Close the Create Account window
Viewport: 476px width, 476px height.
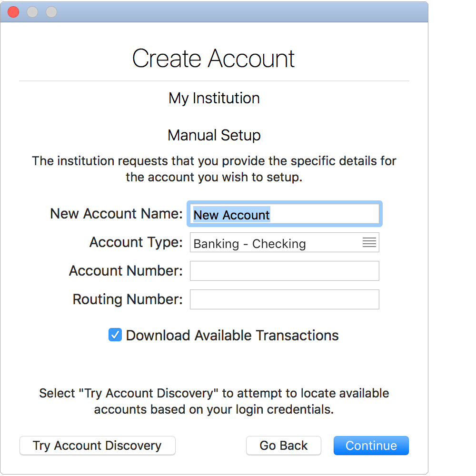[x=13, y=12]
